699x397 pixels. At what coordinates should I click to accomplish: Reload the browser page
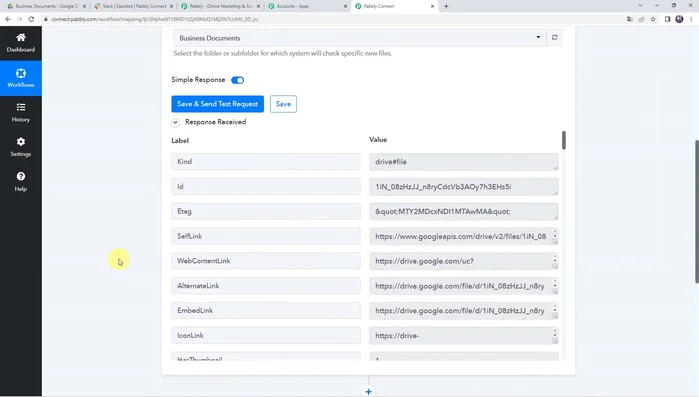point(31,19)
